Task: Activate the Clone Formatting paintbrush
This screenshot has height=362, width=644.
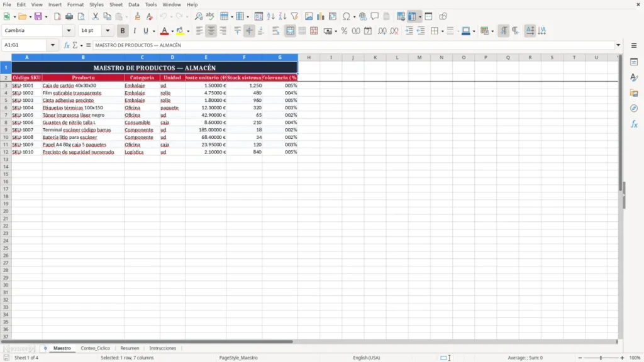Action: 138,16
